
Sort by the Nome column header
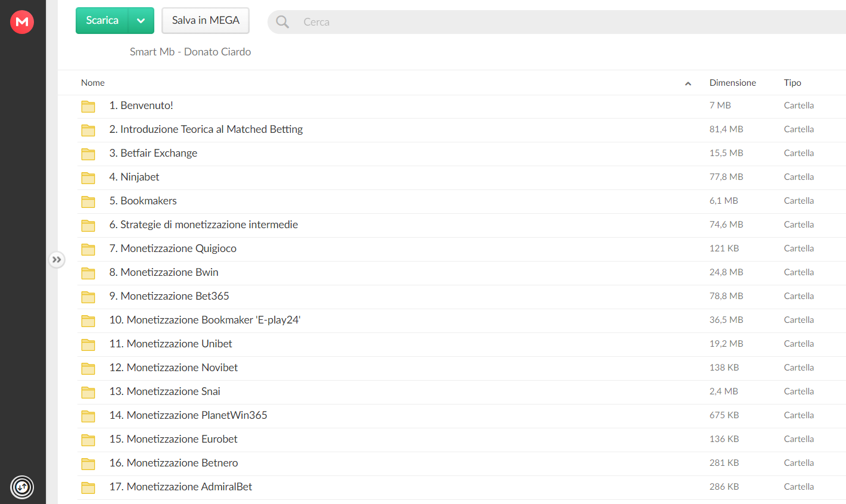point(93,83)
